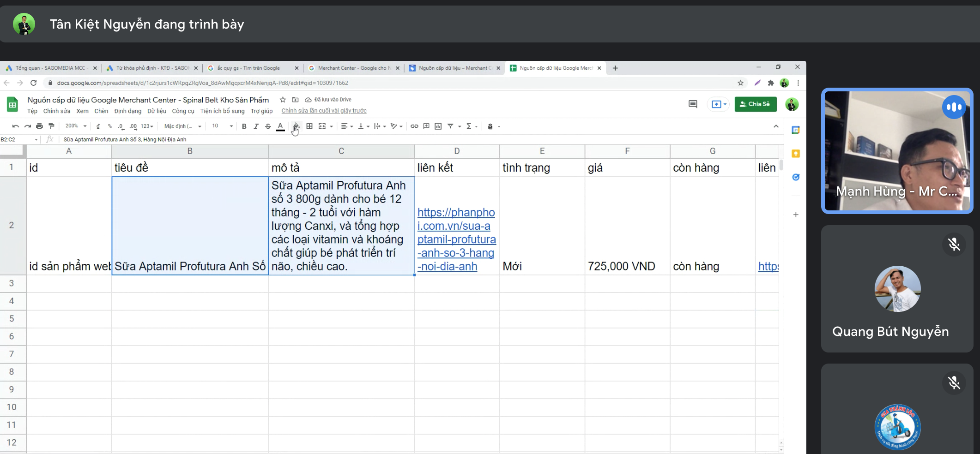Increase decimal places button
980x454 pixels.
click(133, 126)
